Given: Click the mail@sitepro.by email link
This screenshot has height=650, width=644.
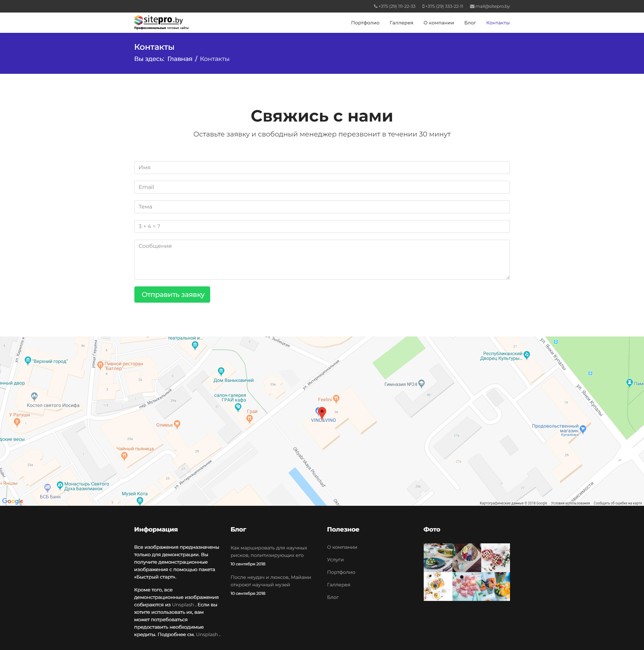Looking at the screenshot, I should coord(492,6).
